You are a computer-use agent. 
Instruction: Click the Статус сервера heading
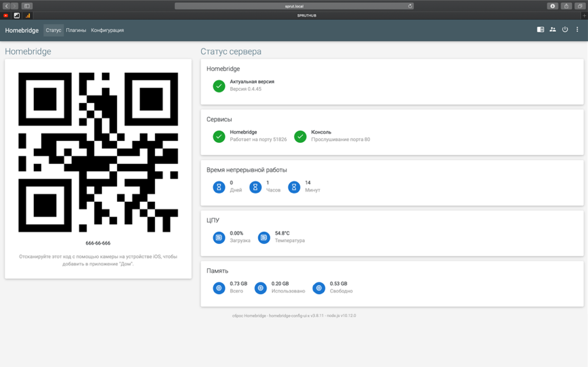(x=231, y=51)
